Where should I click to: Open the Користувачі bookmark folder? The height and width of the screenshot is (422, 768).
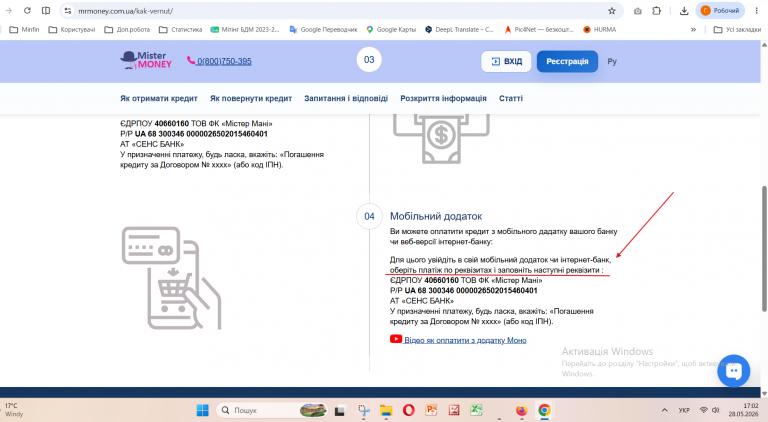coord(72,29)
